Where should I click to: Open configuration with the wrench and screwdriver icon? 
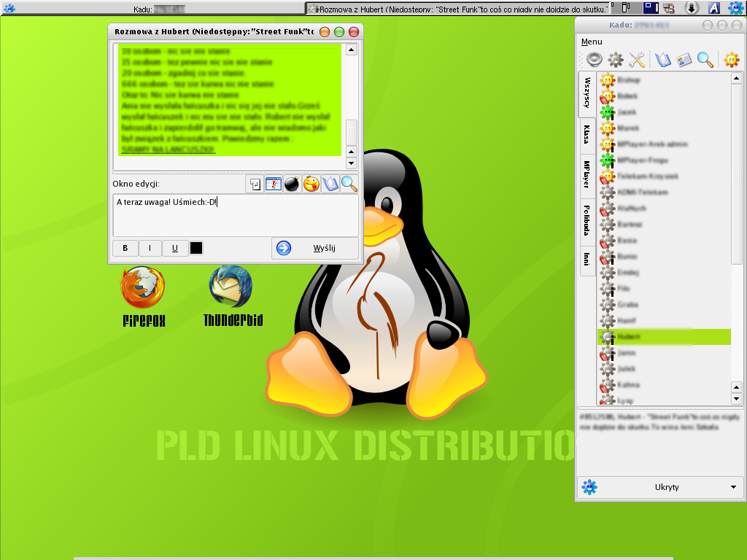(x=636, y=60)
